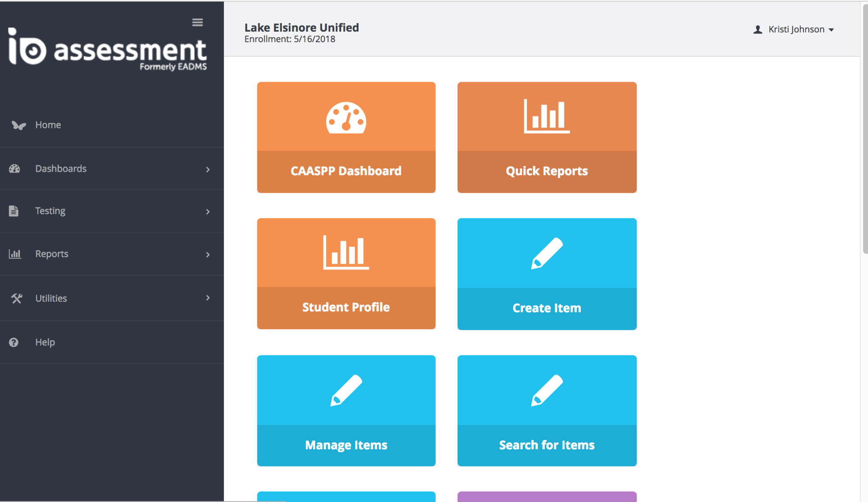868x502 pixels.
Task: Open the Search for Items label button
Action: tap(547, 445)
